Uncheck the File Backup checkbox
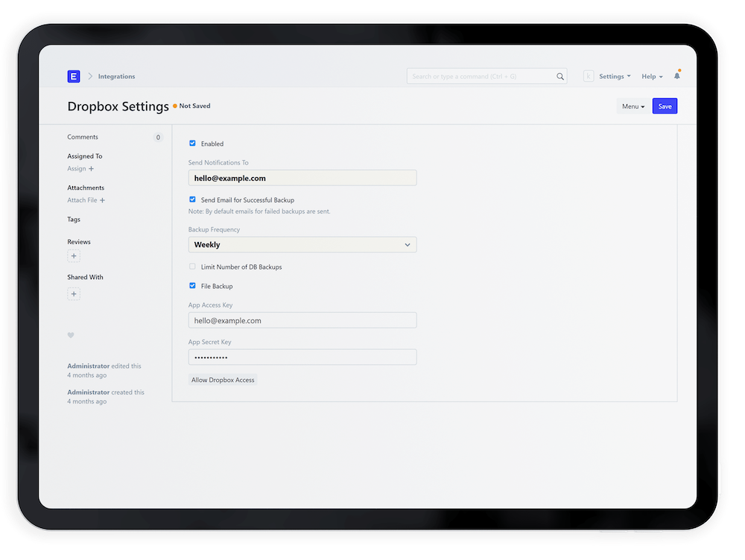Image resolution: width=745 pixels, height=560 pixels. (x=192, y=285)
